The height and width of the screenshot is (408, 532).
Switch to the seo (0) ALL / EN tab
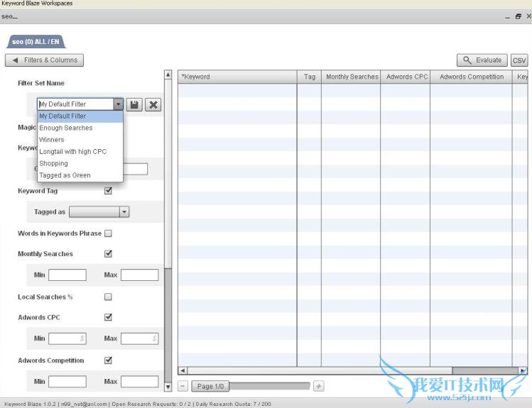coord(36,42)
